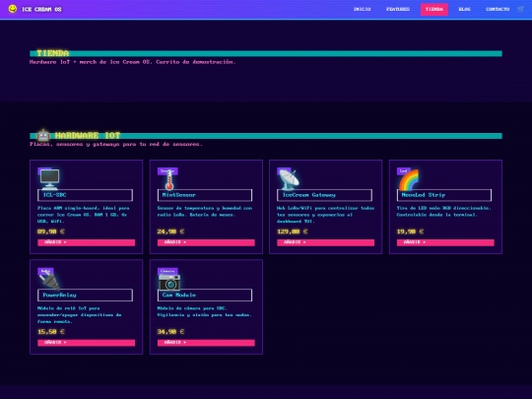Add IceCream Gateway to cart with Añadir
Screen dimensions: 532x399
click(326, 242)
